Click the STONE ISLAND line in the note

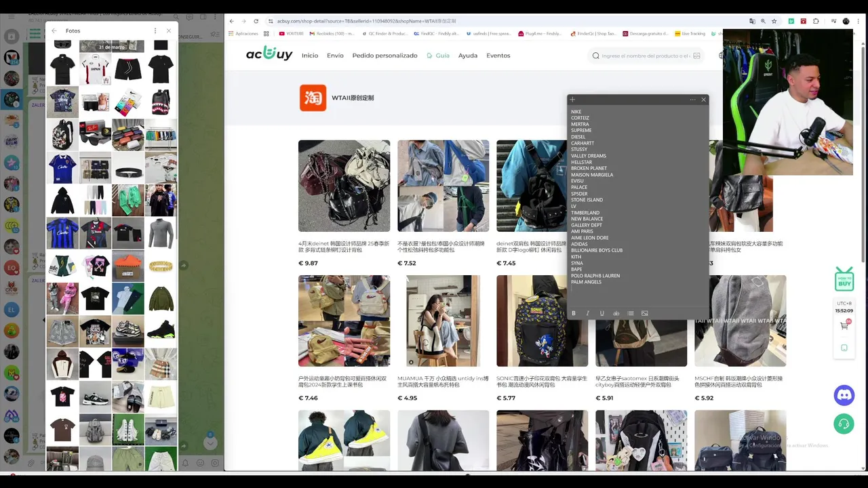tap(587, 200)
